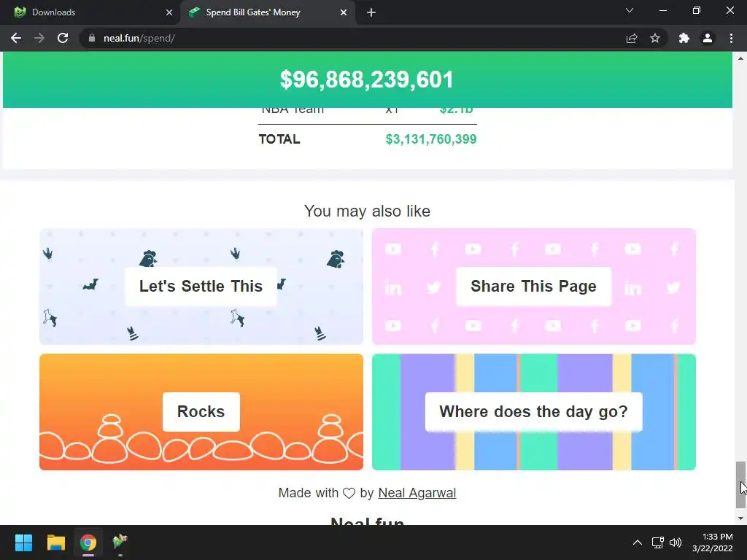
Task: Share this page via address bar icon
Action: [x=632, y=38]
